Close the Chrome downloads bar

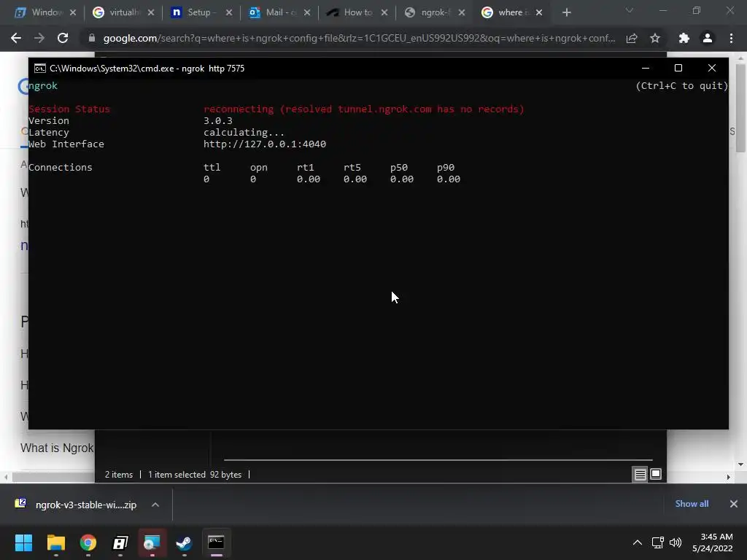point(734,504)
